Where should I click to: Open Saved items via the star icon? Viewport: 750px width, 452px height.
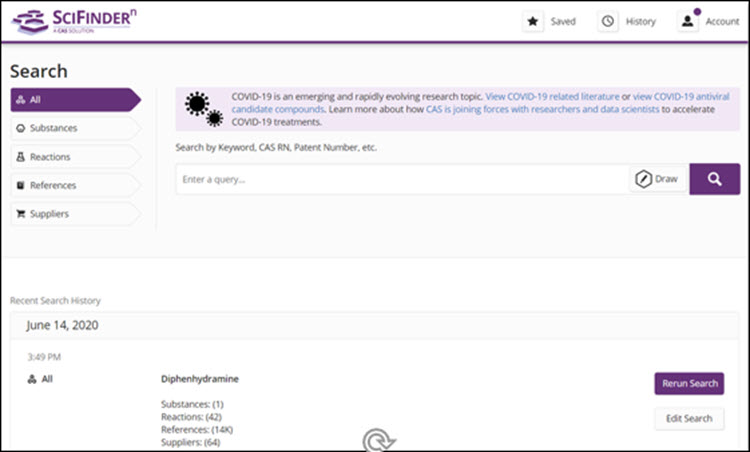click(533, 22)
